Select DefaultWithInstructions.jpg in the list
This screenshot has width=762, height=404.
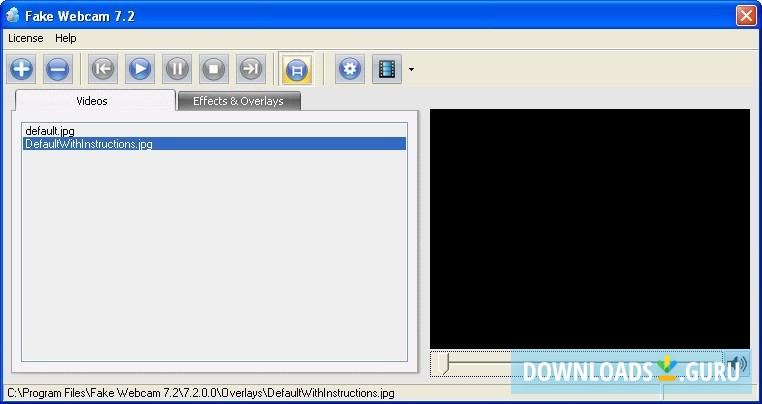coord(214,144)
